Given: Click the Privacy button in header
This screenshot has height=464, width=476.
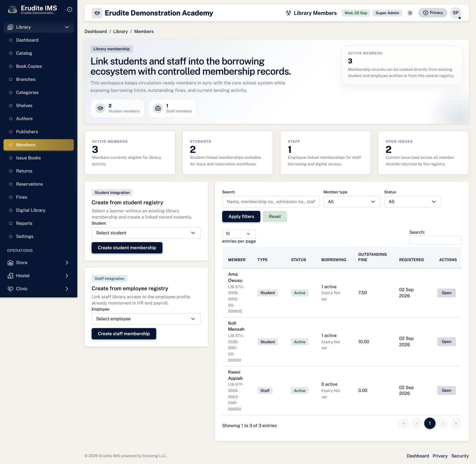Looking at the screenshot, I should (x=433, y=13).
